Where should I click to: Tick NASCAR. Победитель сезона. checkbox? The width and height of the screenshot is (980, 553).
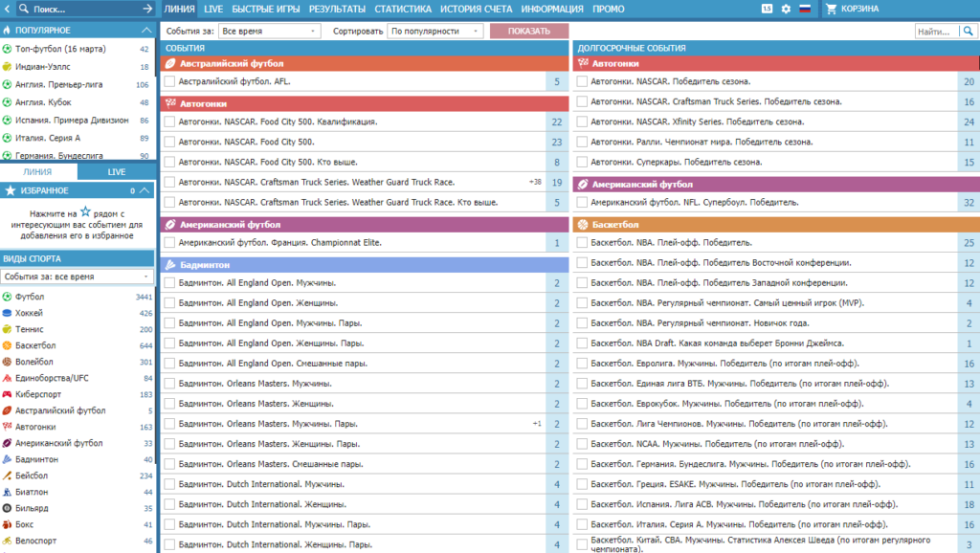coord(582,81)
